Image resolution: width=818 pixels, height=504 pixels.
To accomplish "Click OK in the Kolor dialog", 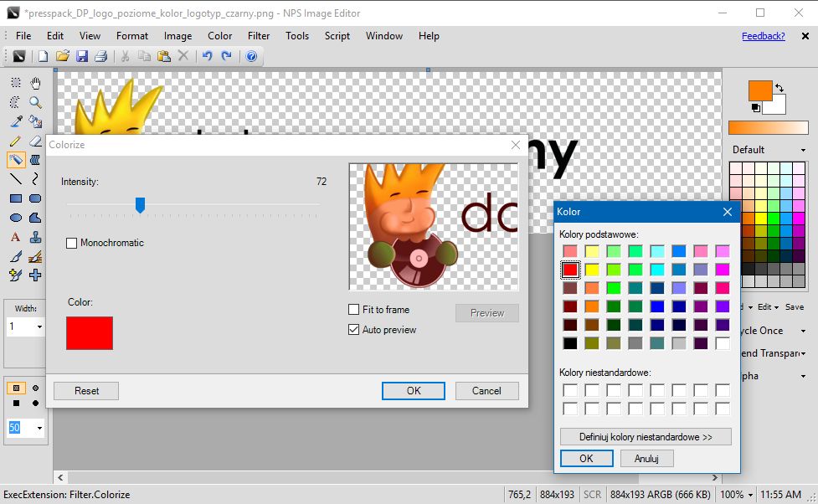I will tap(586, 459).
